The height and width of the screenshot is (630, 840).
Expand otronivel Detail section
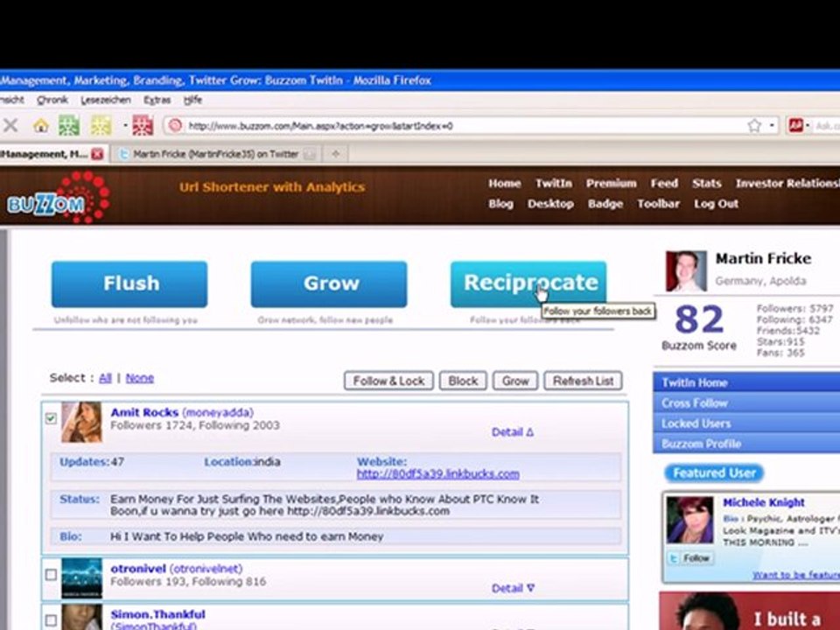point(513,588)
